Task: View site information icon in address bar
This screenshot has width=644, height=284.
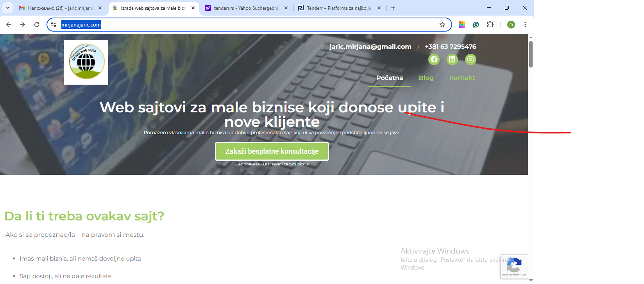Action: click(54, 25)
